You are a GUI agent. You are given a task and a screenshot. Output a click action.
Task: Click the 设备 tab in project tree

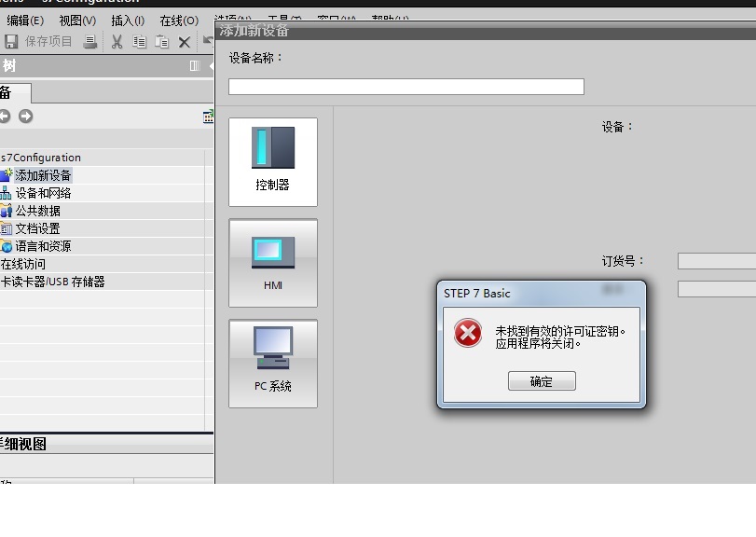16,92
